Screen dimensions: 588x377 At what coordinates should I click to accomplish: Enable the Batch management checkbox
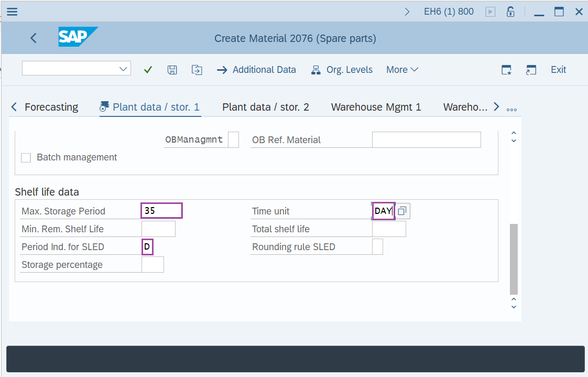(26, 157)
